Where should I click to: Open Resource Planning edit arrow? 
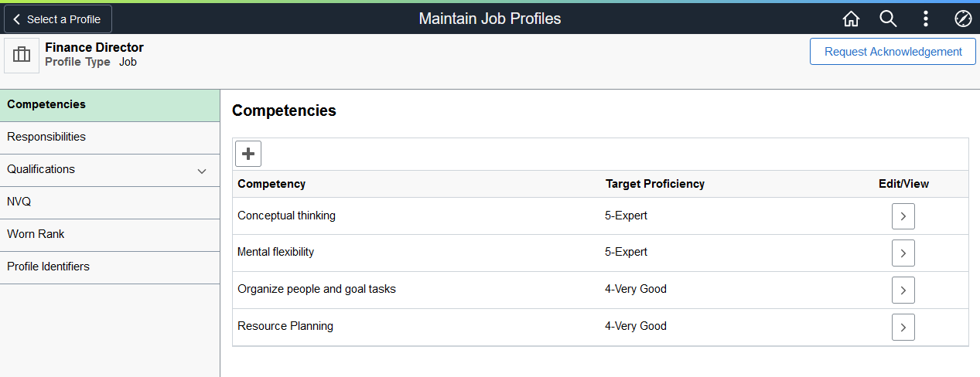[903, 327]
